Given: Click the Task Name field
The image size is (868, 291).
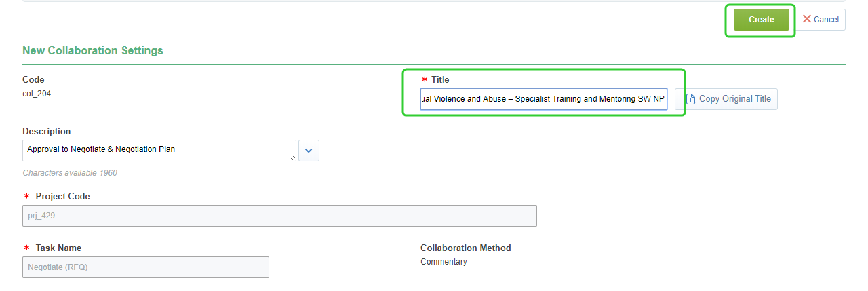Looking at the screenshot, I should [x=146, y=267].
